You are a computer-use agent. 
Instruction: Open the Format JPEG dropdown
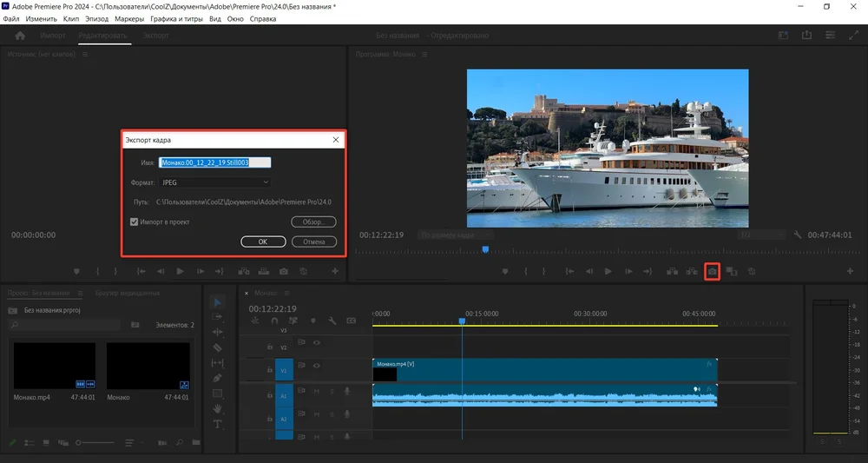click(x=215, y=182)
